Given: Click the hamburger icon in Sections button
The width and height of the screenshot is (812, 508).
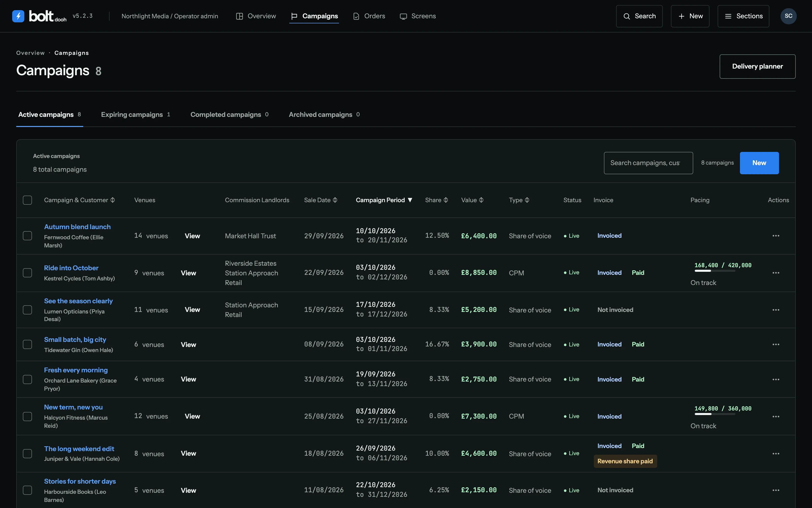Looking at the screenshot, I should point(728,16).
